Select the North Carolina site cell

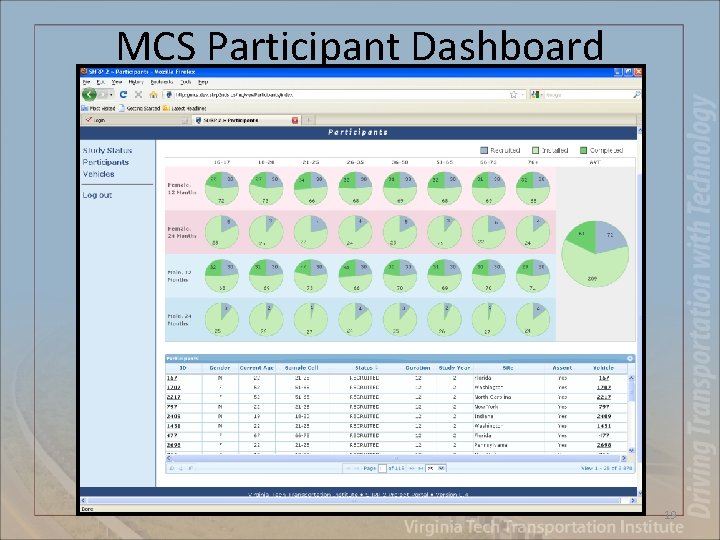pyautogui.click(x=508, y=397)
